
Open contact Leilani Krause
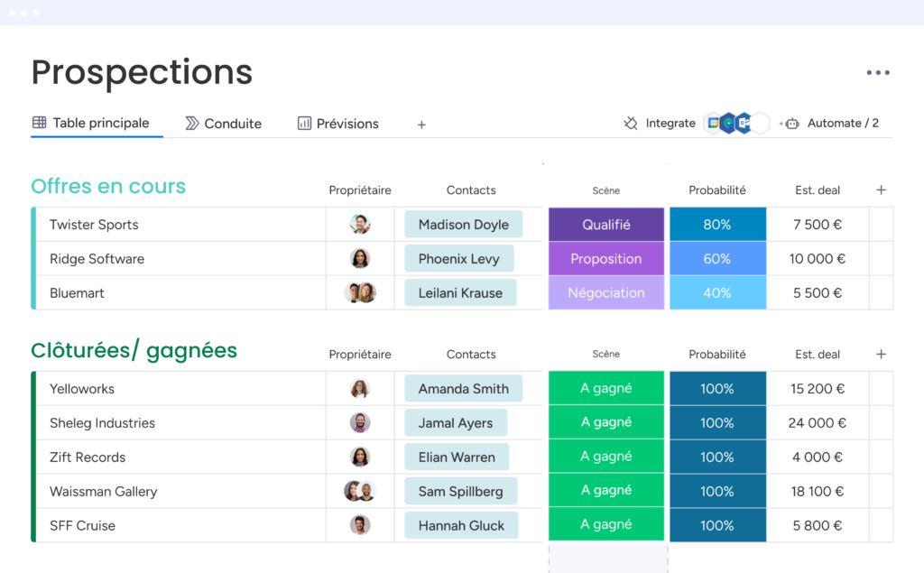tap(460, 292)
